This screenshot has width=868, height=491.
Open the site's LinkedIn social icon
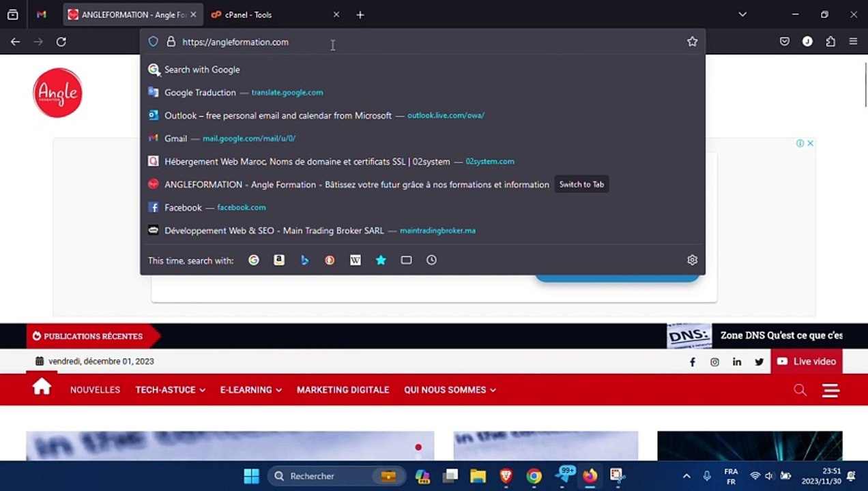[737, 361]
